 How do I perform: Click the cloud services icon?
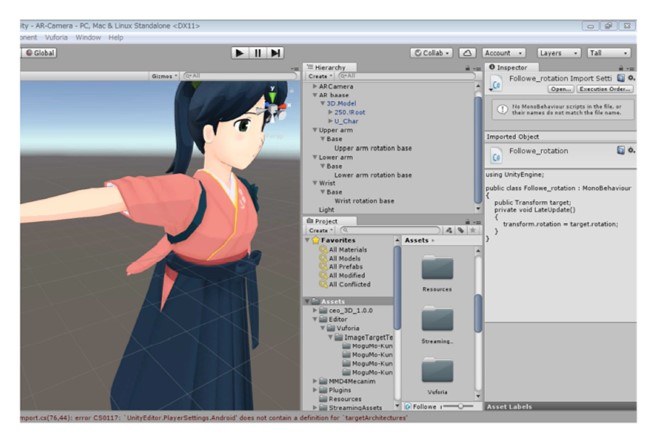coord(467,53)
